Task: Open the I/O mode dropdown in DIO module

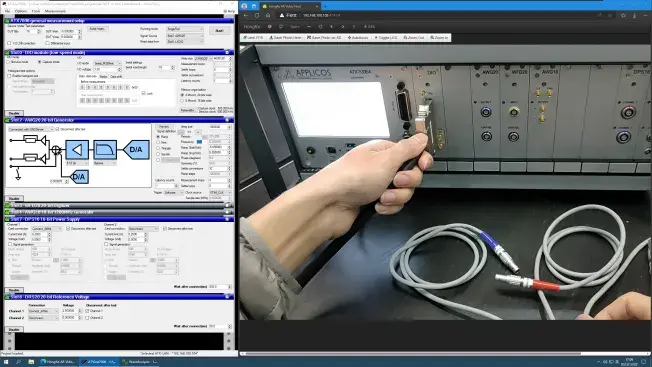Action: coord(107,63)
